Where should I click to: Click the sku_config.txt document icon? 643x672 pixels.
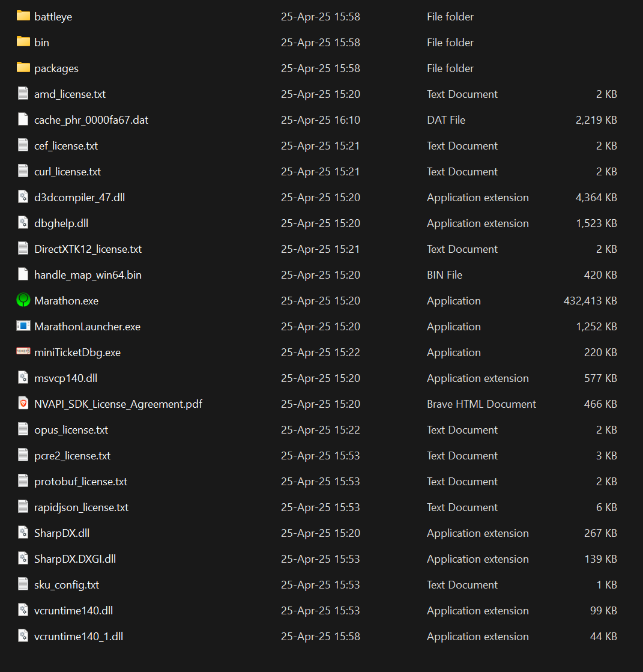point(23,584)
